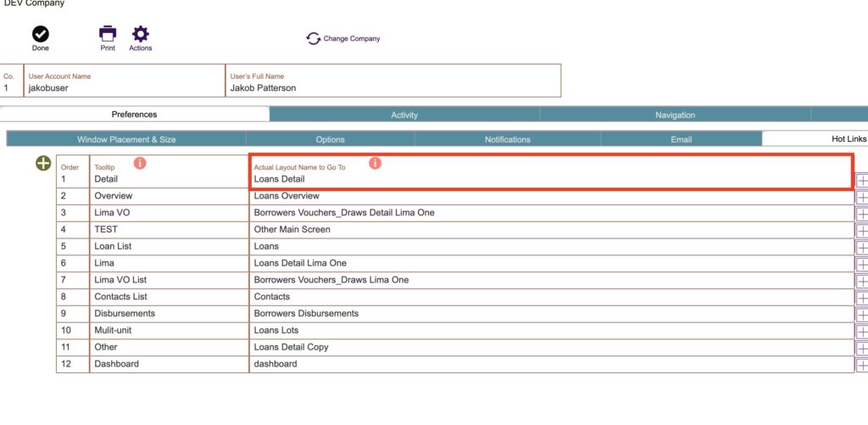The width and height of the screenshot is (868, 425).
Task: Click the Loans layout cell in row 5
Action: pos(551,247)
